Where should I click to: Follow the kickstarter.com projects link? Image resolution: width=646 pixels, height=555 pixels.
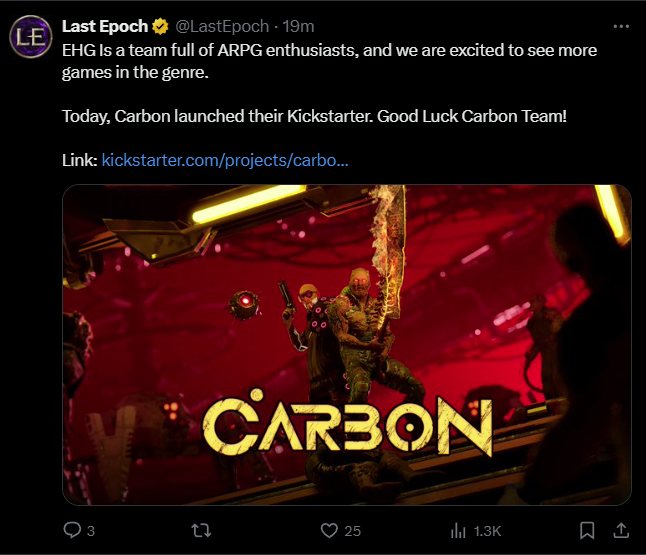(x=225, y=159)
